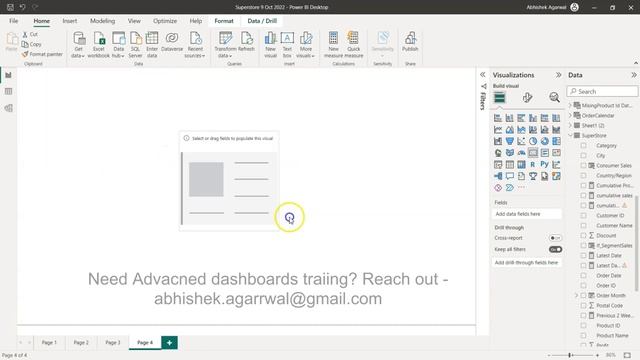The height and width of the screenshot is (360, 640).
Task: Tick the City field checkbox
Action: [x=583, y=156]
